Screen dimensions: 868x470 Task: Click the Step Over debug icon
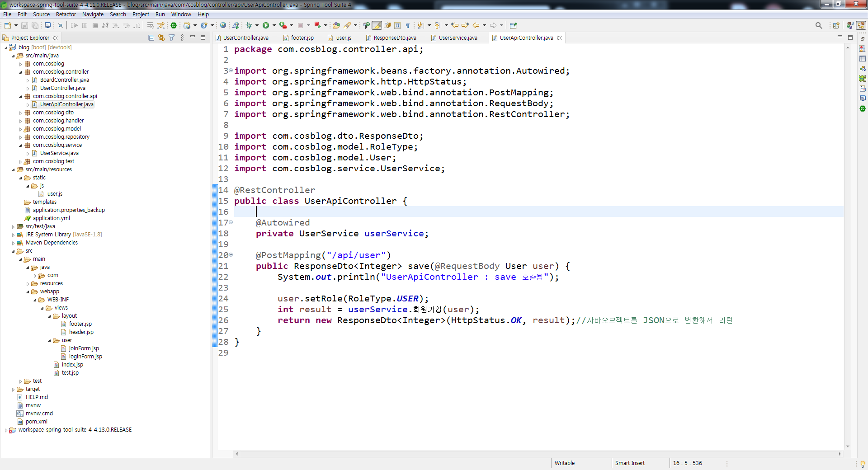click(x=126, y=25)
